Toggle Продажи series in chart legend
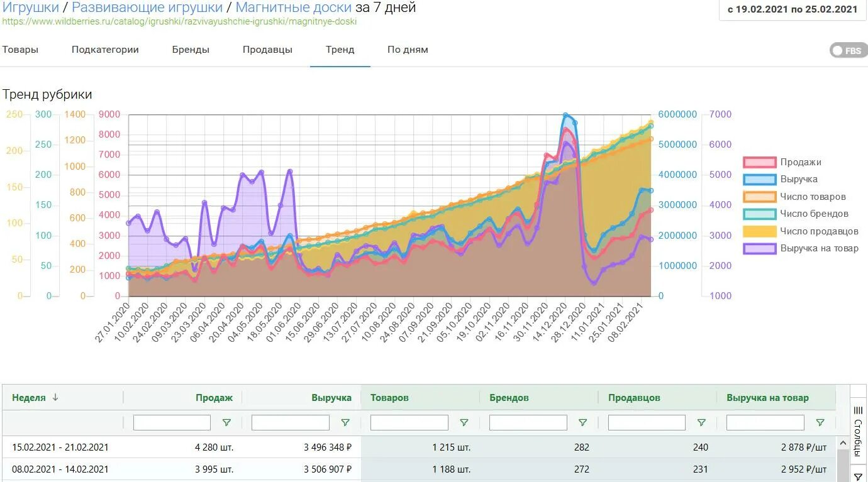The height and width of the screenshot is (482, 868). pos(782,162)
